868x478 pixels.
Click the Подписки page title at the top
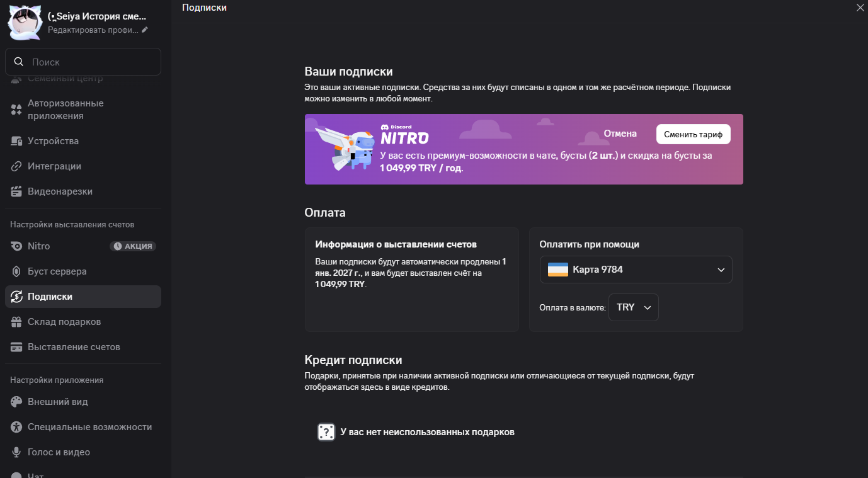click(x=204, y=8)
